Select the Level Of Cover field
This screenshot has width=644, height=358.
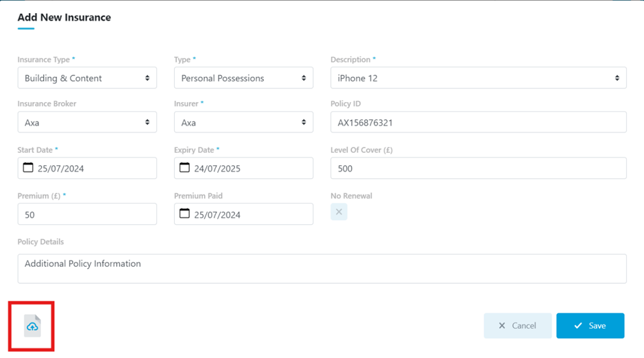coord(478,168)
